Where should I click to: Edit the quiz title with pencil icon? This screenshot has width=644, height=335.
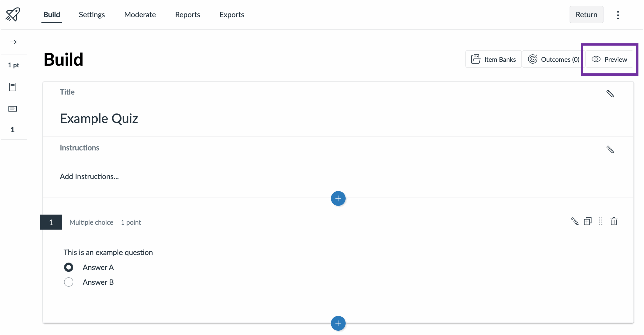(x=610, y=94)
